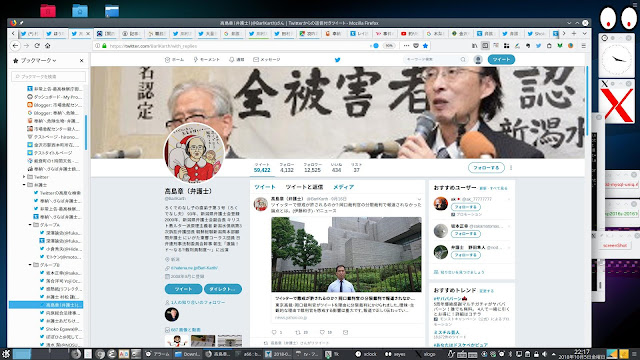
Task: Follow the first suggested user
Action: point(465,207)
